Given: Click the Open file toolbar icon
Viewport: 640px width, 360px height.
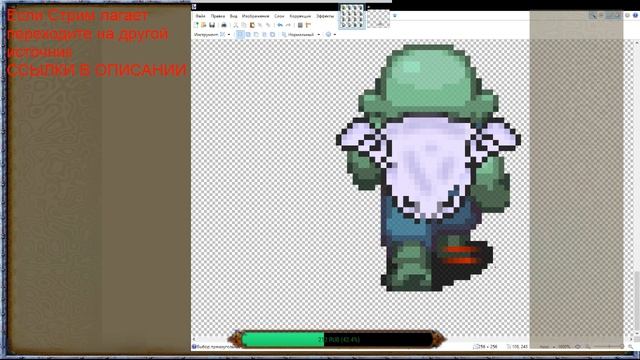Looking at the screenshot, I should click(x=203, y=25).
